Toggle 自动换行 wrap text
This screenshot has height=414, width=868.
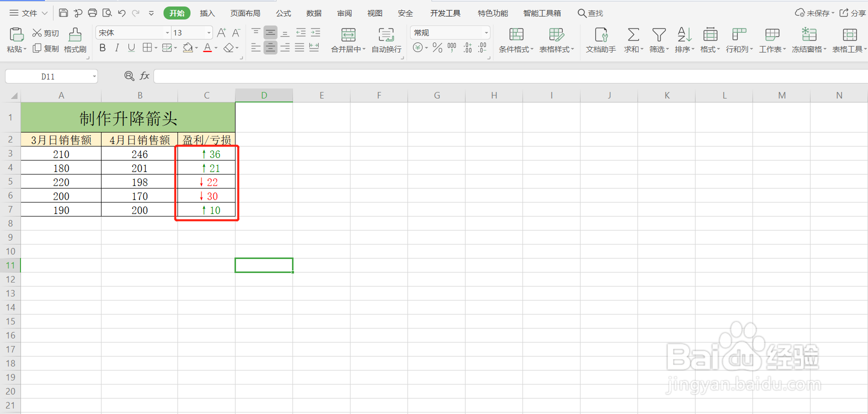pos(386,40)
